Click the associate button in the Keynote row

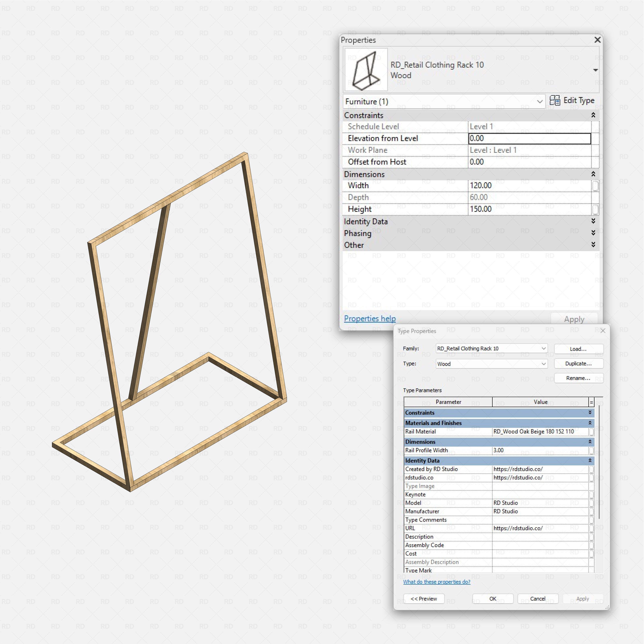coord(591,495)
